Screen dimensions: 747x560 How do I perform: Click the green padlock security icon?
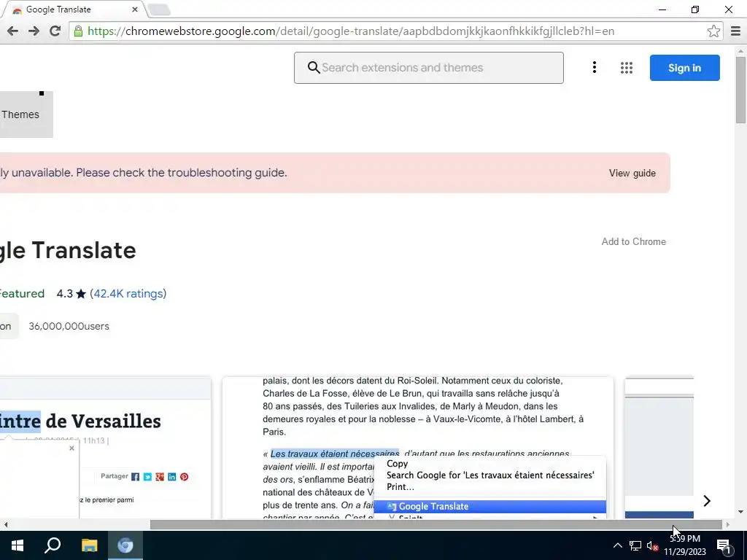point(78,31)
